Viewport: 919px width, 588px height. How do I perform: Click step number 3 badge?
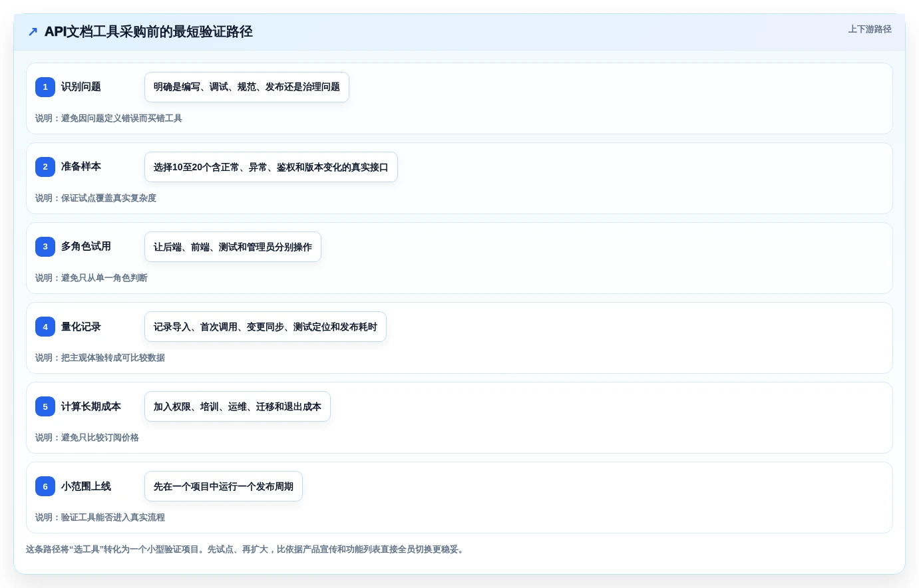pos(45,247)
